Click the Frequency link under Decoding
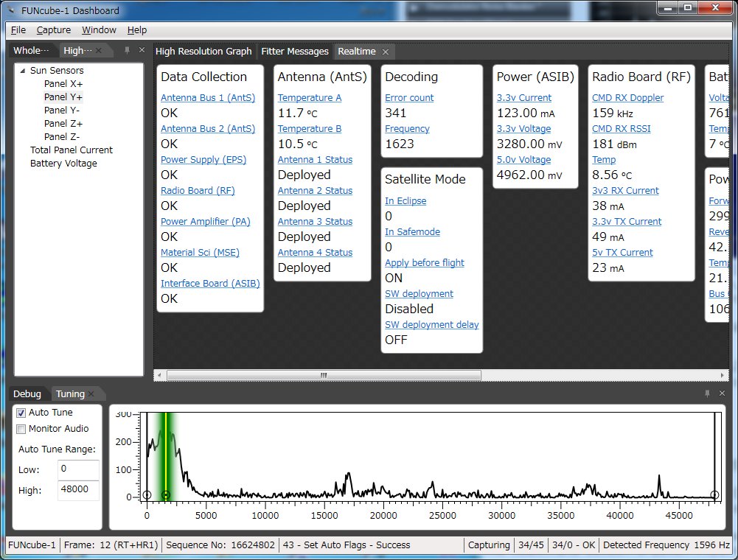 click(407, 128)
